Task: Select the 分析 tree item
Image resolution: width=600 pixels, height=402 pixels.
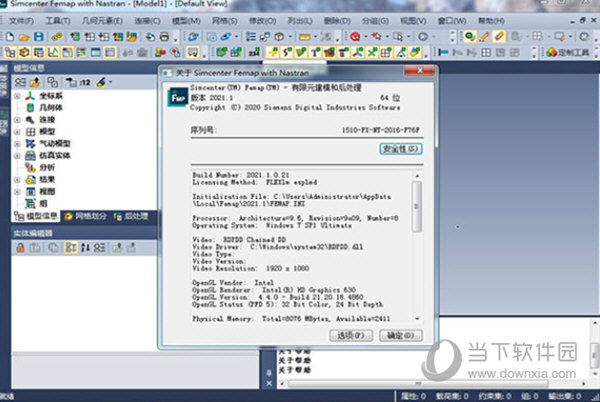Action: click(x=47, y=168)
